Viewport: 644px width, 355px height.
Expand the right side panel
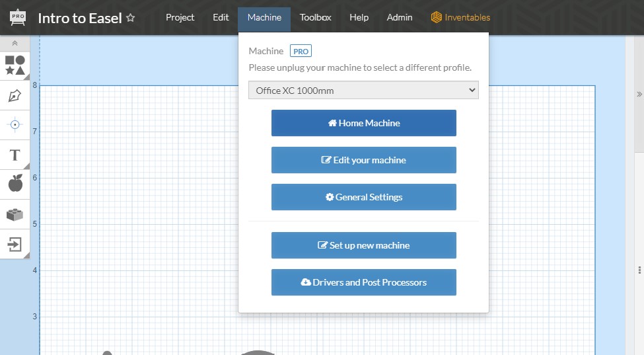pyautogui.click(x=639, y=94)
